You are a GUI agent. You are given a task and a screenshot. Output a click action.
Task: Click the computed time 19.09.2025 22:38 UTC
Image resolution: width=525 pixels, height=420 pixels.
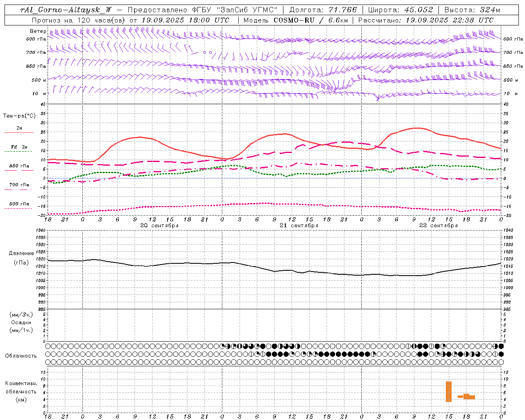click(450, 20)
